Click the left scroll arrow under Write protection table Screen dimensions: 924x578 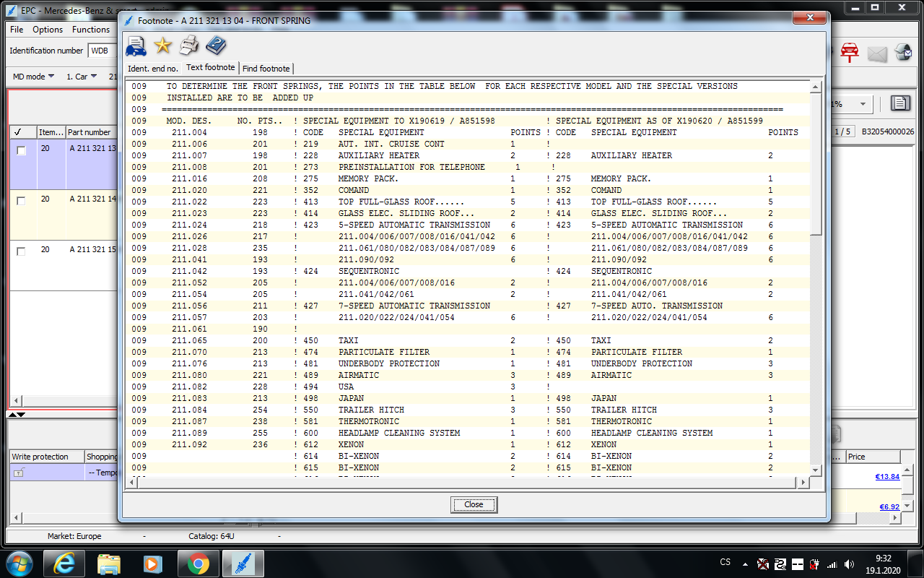(14, 518)
